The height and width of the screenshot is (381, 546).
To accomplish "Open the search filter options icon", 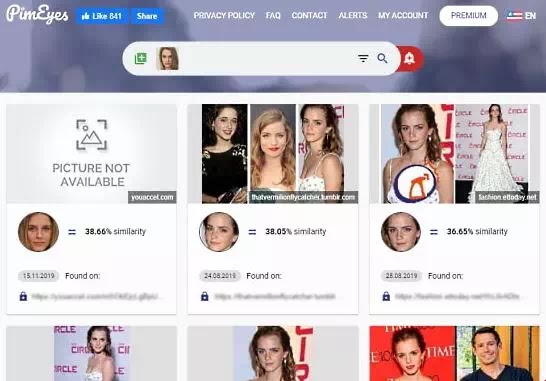I will click(363, 59).
